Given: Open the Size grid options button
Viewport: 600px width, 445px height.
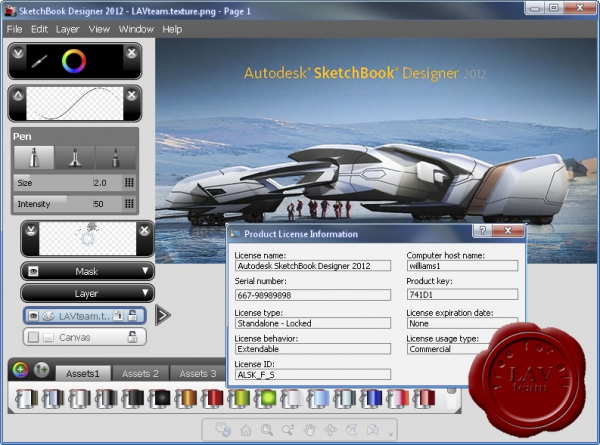Looking at the screenshot, I should point(129,183).
